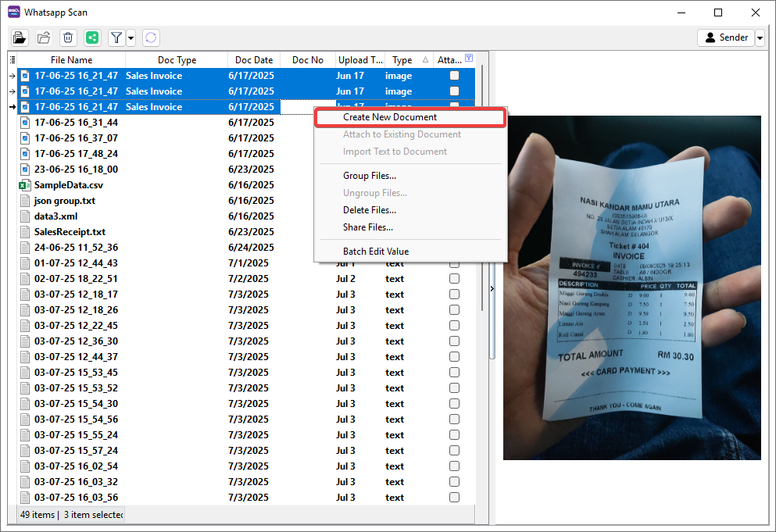Sort by the Doc Date column header
The width and height of the screenshot is (776, 532).
tap(254, 60)
